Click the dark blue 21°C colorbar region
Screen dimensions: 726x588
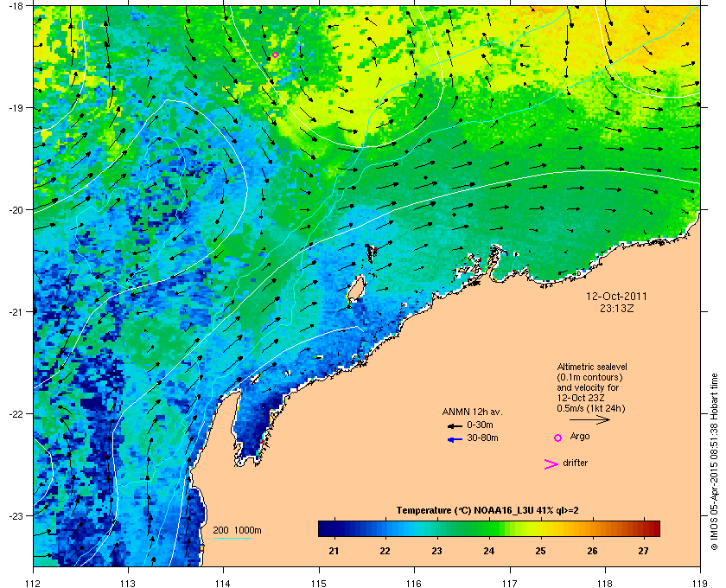334,528
